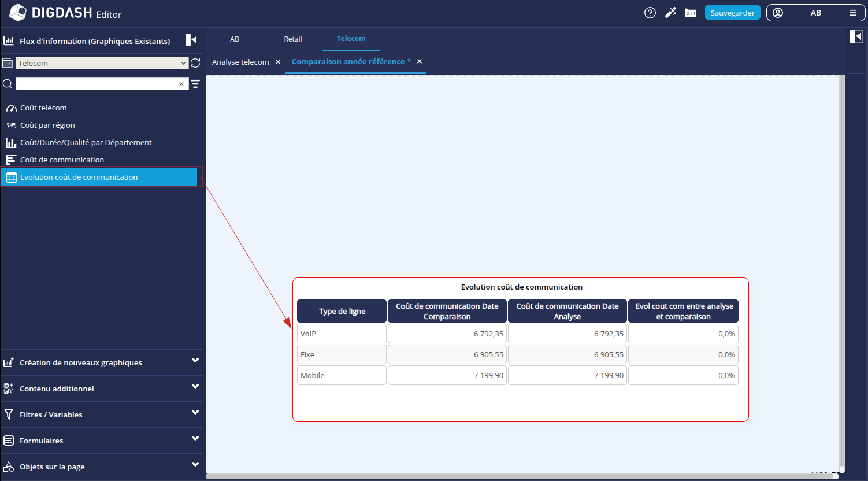
Task: Close the Comparaison année référence tab
Action: (x=420, y=61)
